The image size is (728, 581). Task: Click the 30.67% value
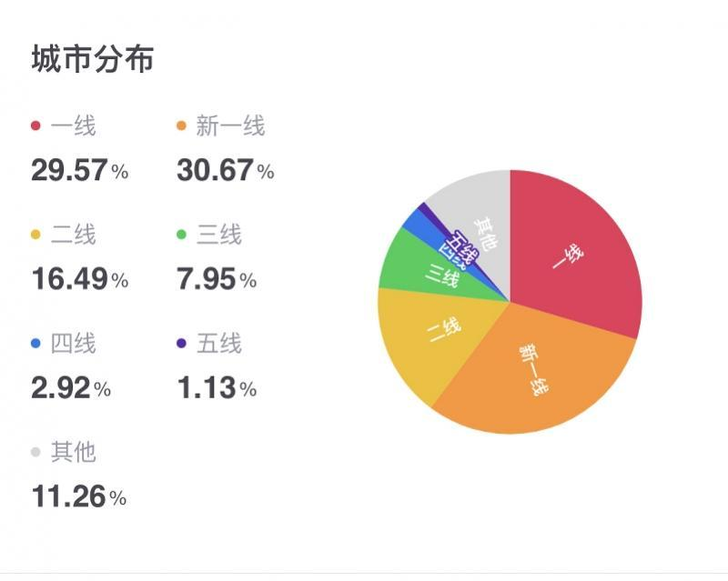(226, 170)
